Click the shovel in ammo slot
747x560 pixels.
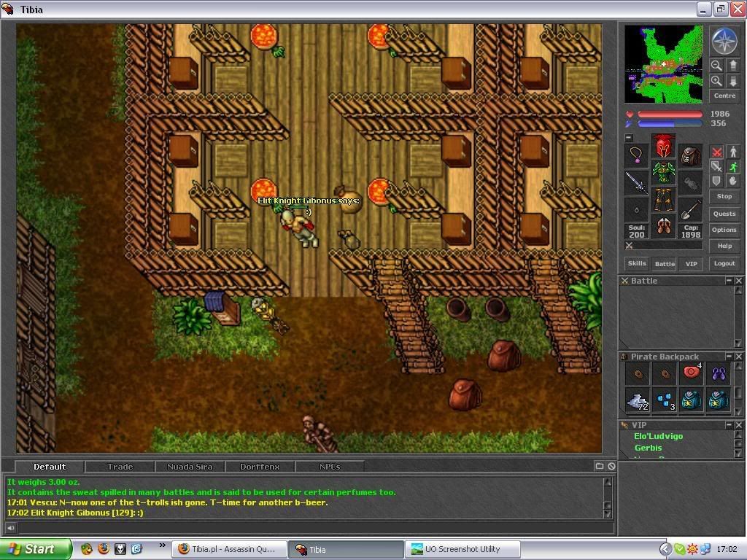691,210
